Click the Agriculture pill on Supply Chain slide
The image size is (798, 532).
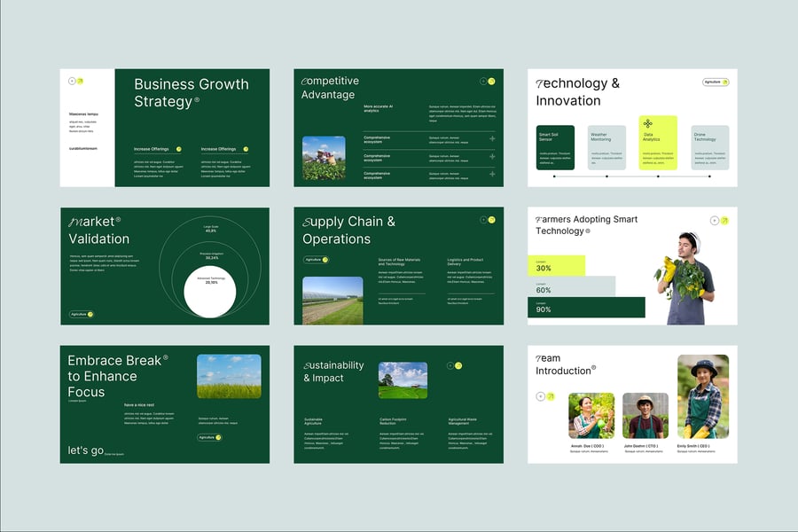click(x=316, y=260)
